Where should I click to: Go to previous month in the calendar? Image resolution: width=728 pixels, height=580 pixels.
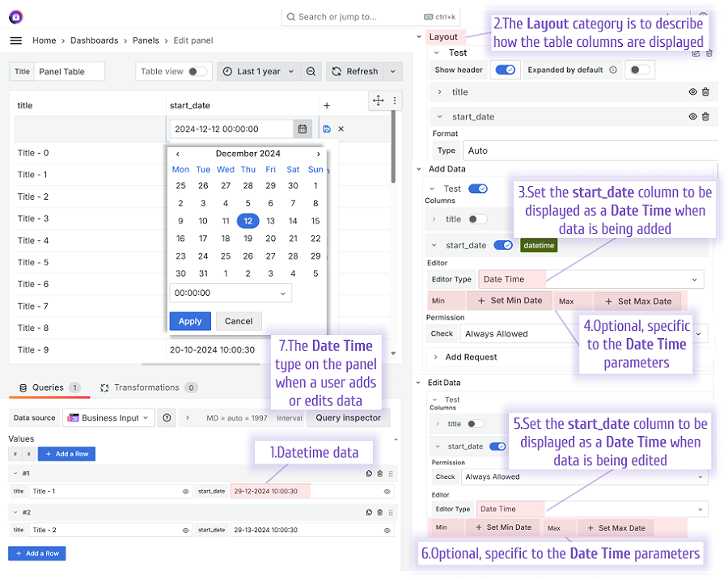pyautogui.click(x=178, y=154)
